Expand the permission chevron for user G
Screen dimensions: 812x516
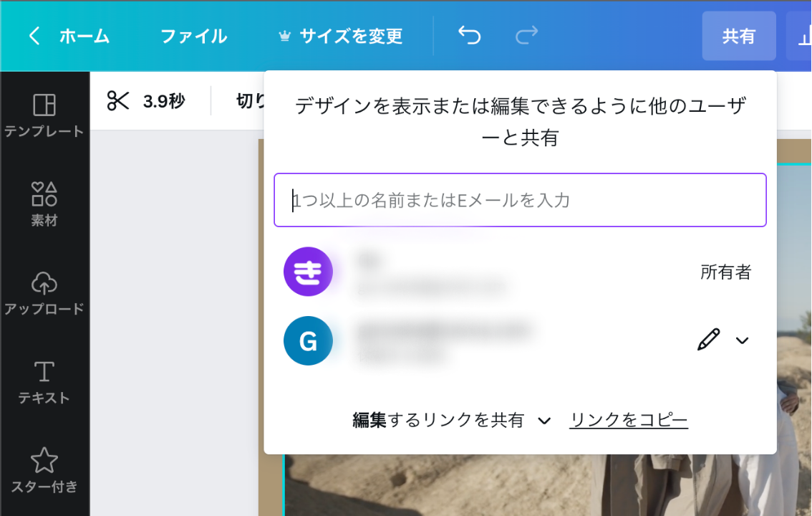pyautogui.click(x=742, y=340)
